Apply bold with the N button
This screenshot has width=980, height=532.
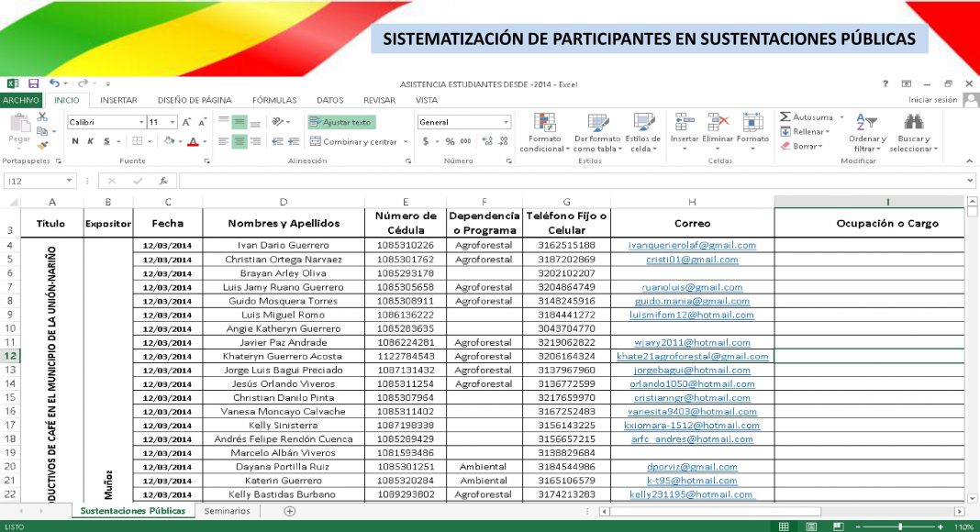tap(75, 142)
